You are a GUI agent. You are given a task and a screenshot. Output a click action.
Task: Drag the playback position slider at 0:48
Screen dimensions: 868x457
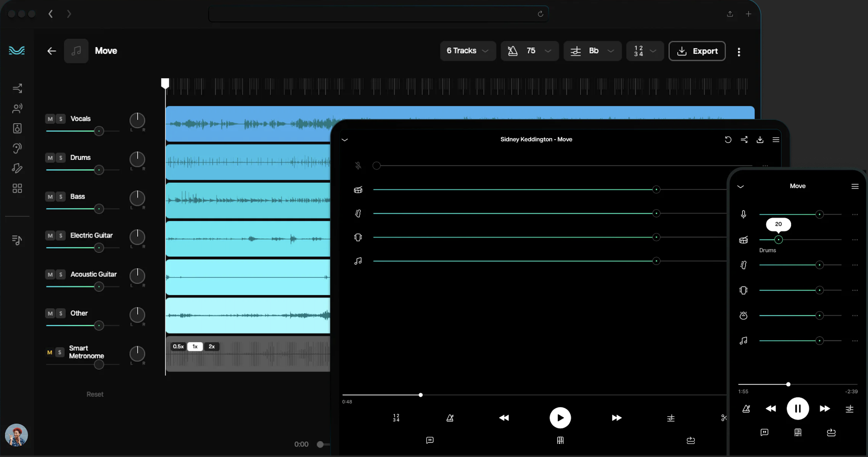tap(420, 395)
